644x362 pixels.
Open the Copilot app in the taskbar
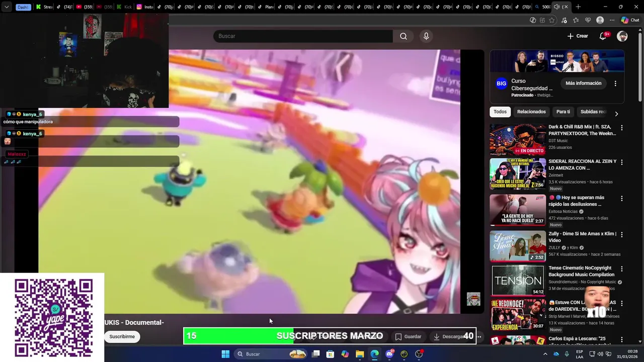pos(345,354)
